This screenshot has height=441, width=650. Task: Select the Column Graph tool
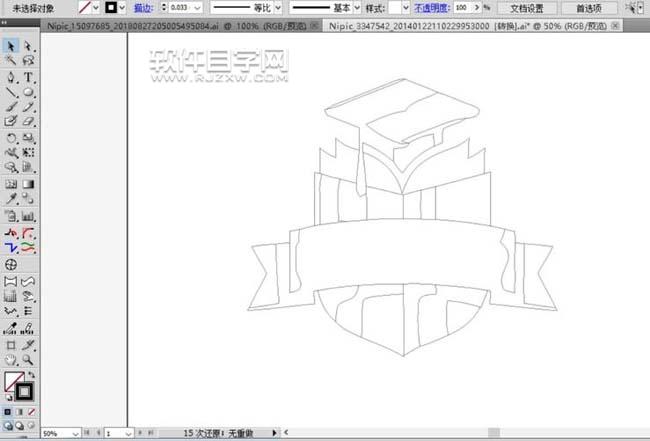pyautogui.click(x=28, y=216)
